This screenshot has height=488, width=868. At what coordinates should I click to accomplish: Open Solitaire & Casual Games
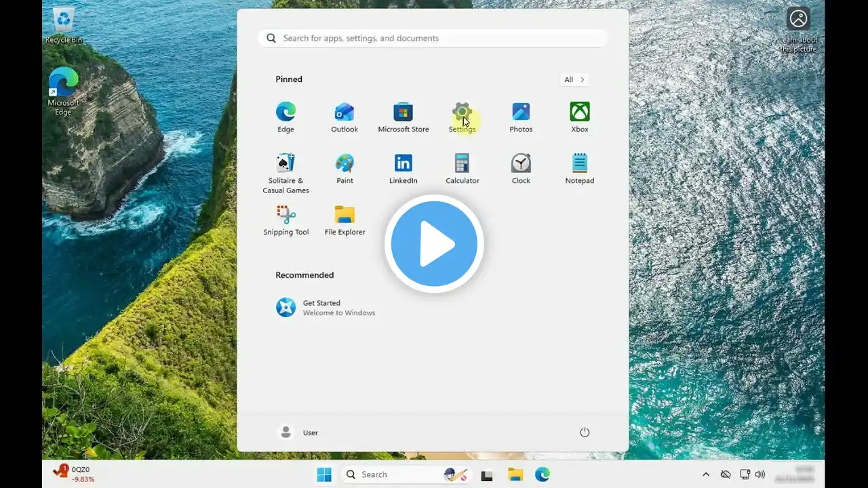285,174
